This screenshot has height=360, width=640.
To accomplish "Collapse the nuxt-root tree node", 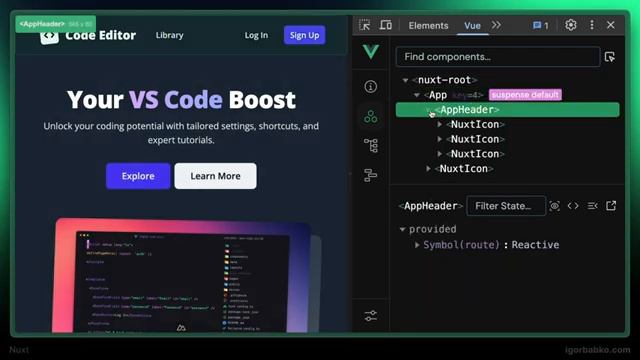I will [x=405, y=80].
